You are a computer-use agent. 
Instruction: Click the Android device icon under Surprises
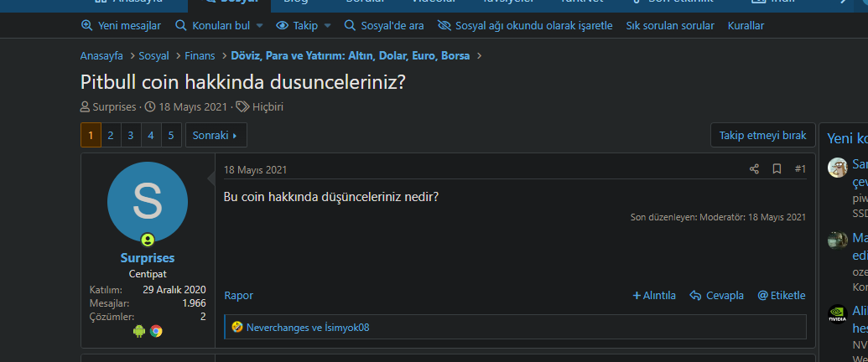(139, 330)
